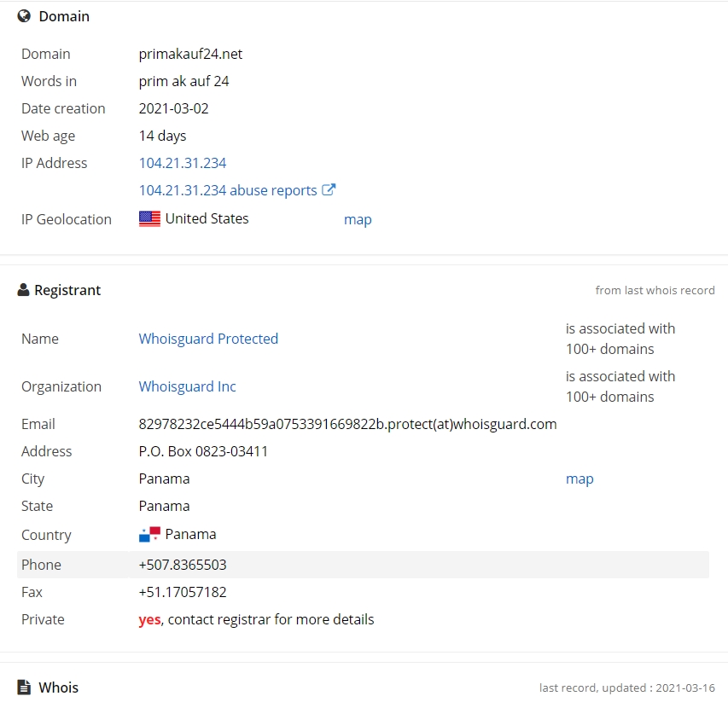
Task: Click the United States flag icon
Action: click(x=149, y=219)
